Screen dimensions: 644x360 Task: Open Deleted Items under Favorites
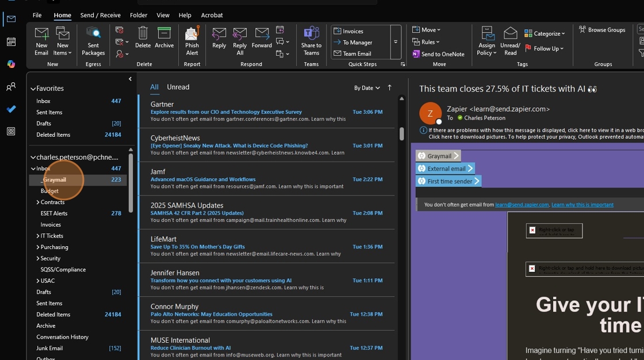[x=78, y=135]
